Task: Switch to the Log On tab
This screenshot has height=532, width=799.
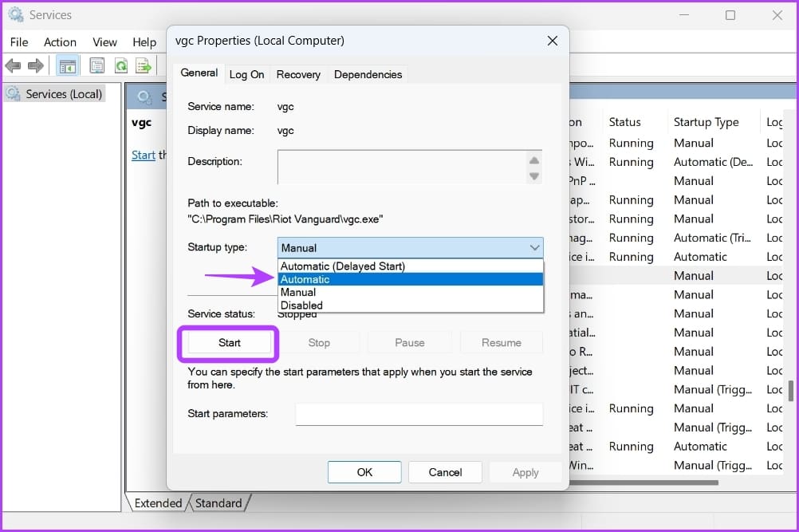Action: pyautogui.click(x=246, y=74)
